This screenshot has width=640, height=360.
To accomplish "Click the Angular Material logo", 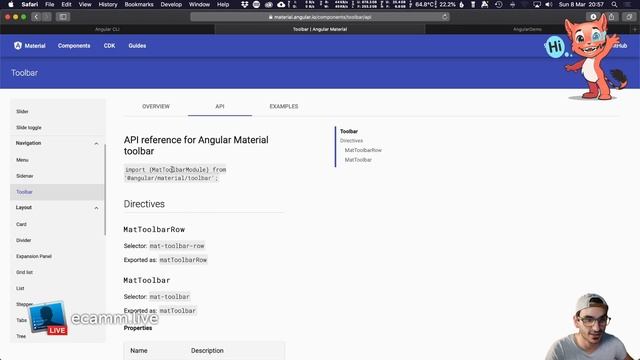I will point(29,46).
